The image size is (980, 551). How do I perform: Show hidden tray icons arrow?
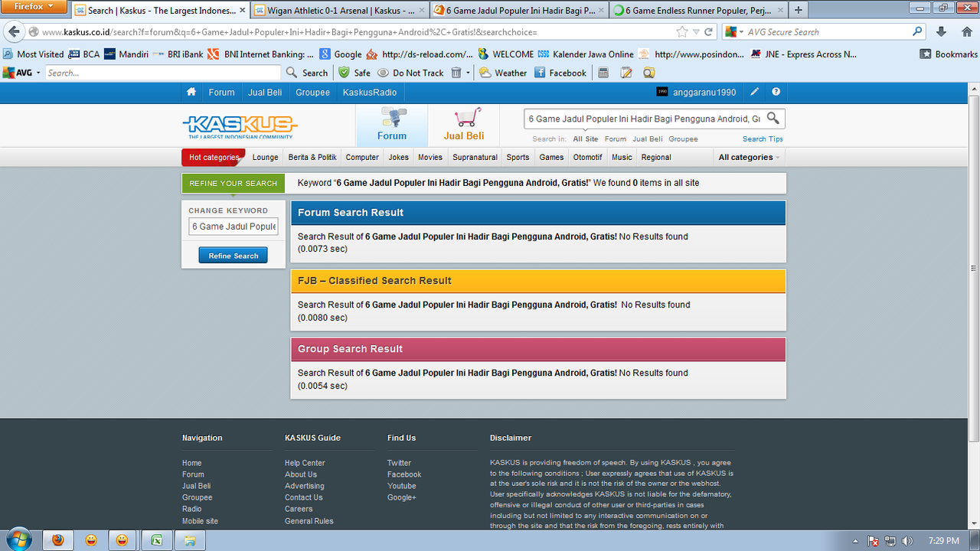click(x=856, y=541)
